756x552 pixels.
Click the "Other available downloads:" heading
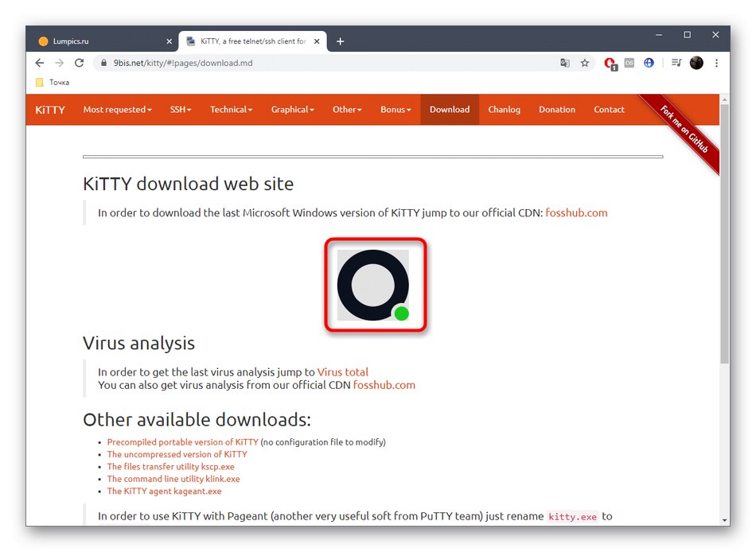197,420
